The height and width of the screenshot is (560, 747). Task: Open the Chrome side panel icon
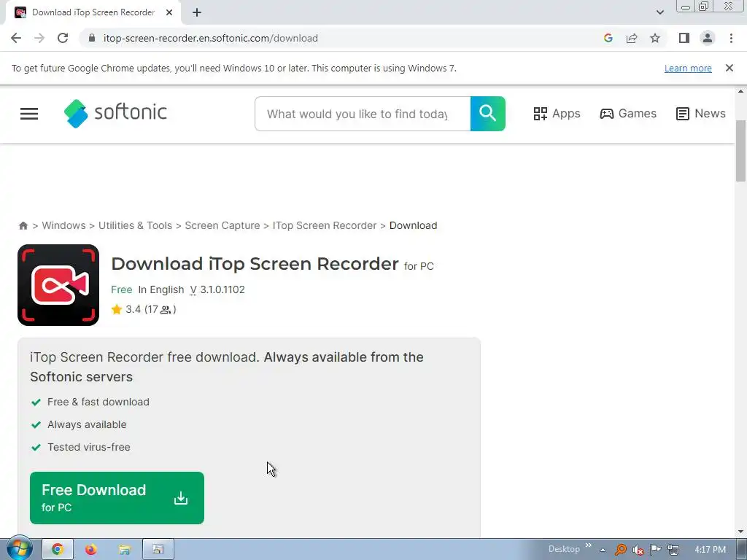pos(684,38)
